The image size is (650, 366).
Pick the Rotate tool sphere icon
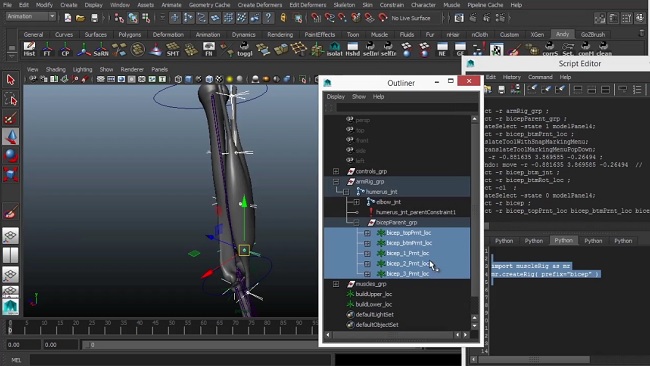pos(10,155)
